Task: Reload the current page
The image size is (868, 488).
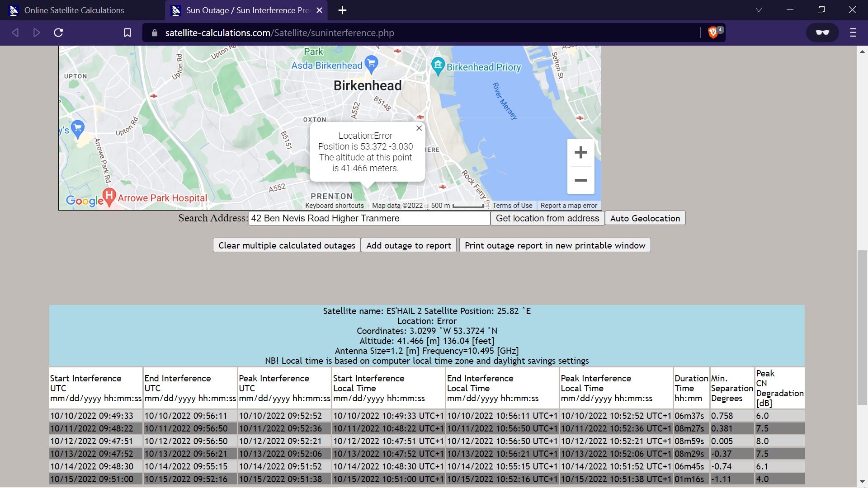Action: (x=58, y=33)
